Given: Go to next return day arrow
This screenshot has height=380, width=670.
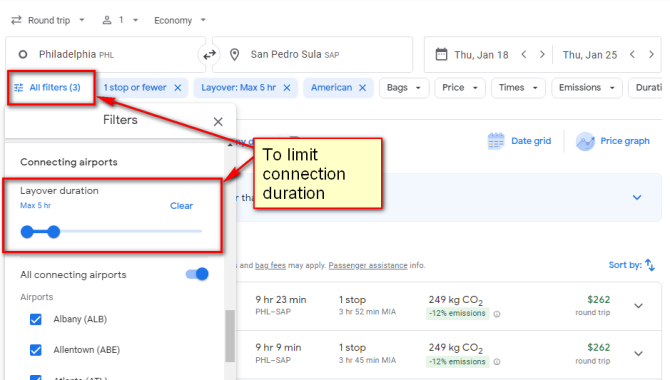Looking at the screenshot, I should tap(651, 54).
